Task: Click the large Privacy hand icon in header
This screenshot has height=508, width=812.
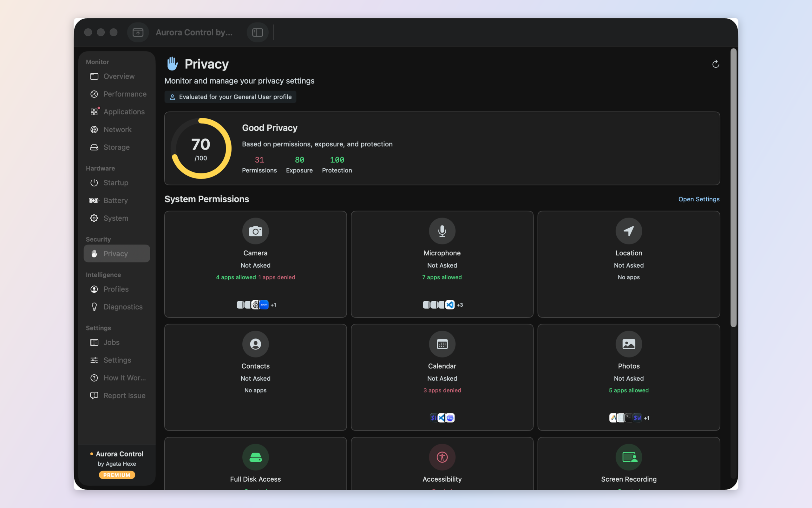Action: 173,64
